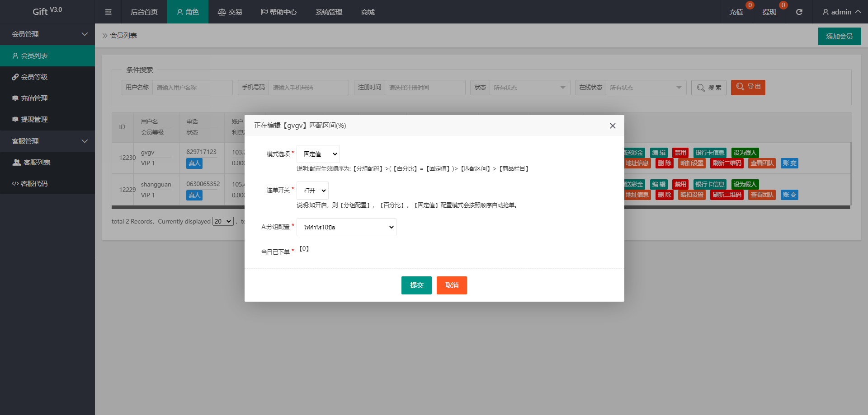
Task: Collapse the 客服管理 sidebar group
Action: point(47,141)
